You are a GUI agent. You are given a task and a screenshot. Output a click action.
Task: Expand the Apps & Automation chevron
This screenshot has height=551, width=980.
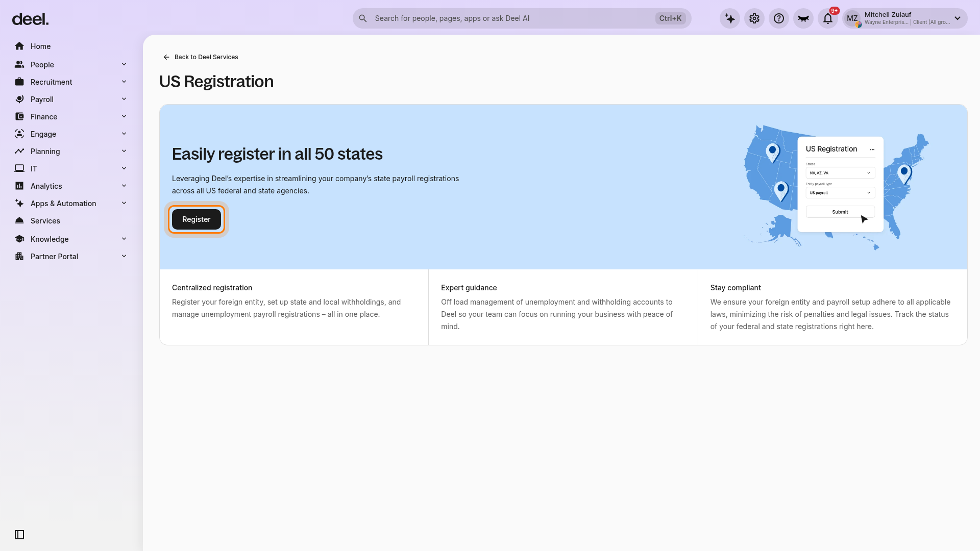click(124, 203)
